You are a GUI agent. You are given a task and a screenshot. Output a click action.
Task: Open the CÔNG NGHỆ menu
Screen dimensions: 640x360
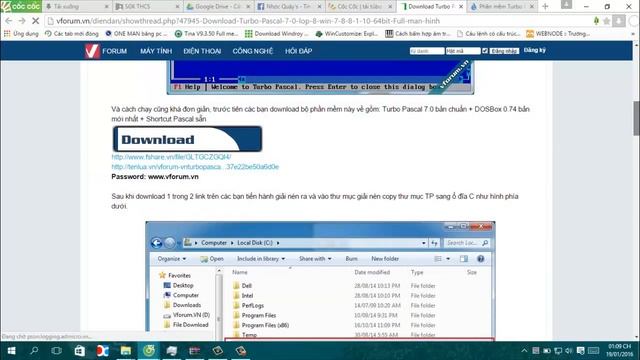pos(253,51)
